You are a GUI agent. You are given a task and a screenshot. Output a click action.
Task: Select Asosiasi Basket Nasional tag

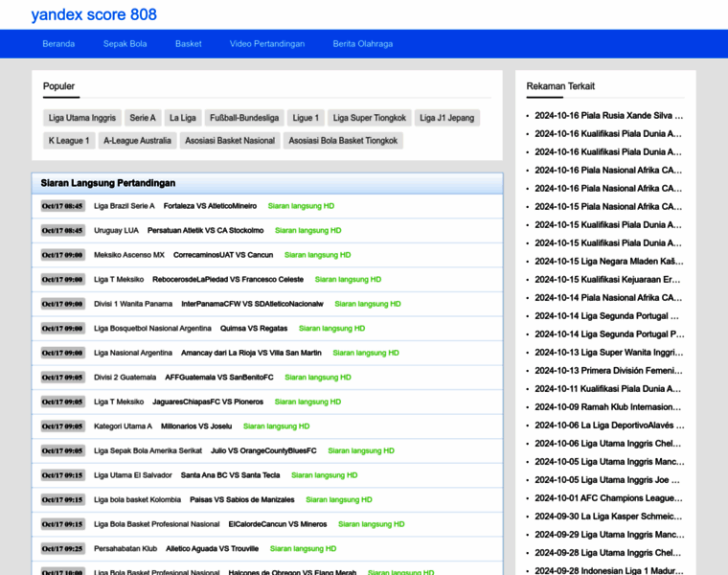point(230,141)
